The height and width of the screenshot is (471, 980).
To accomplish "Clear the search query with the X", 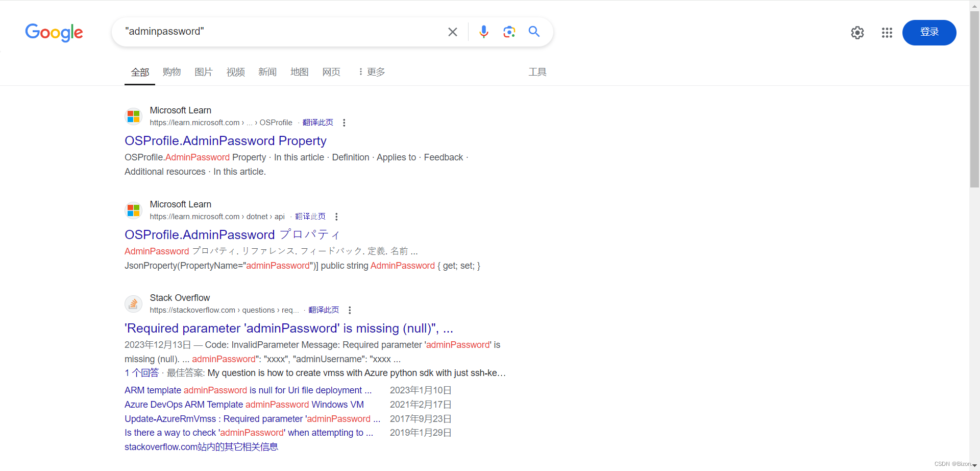I will (x=452, y=31).
